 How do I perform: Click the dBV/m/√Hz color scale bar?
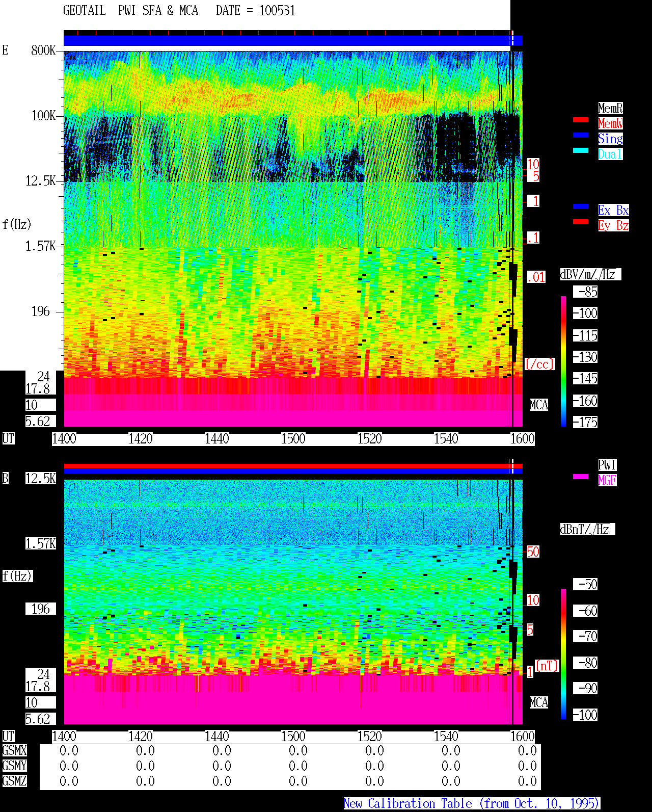coord(563,361)
